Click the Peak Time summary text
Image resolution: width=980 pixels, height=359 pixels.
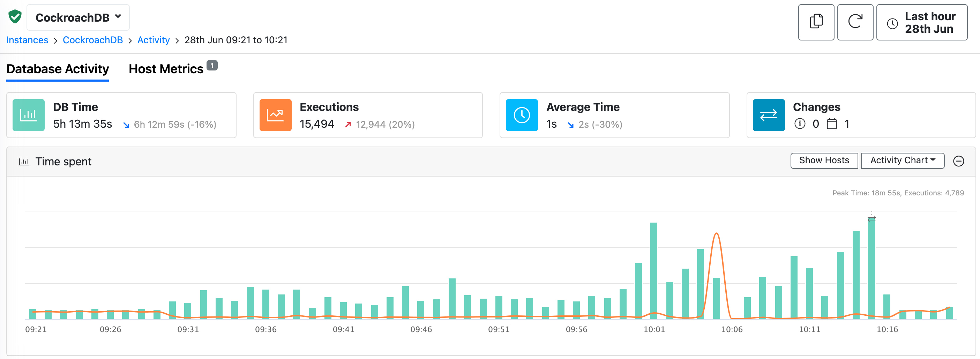pyautogui.click(x=898, y=193)
